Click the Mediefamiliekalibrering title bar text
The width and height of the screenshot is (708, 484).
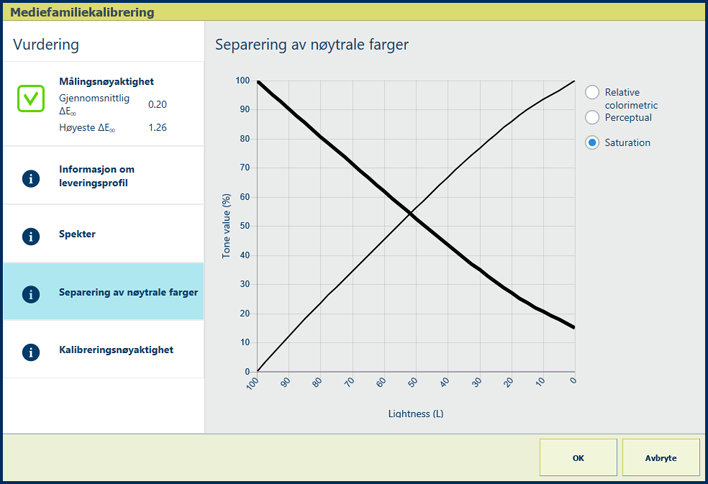(x=82, y=12)
